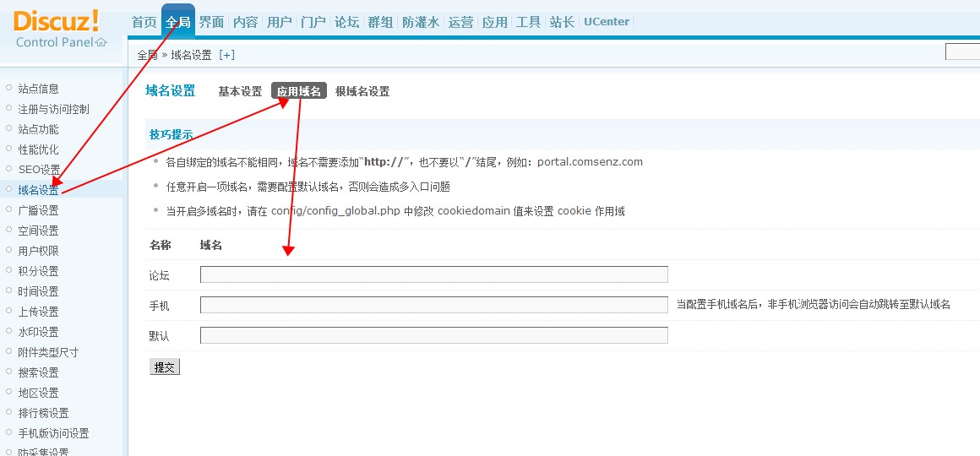Go to the 站长 menu
The width and height of the screenshot is (980, 456).
pyautogui.click(x=562, y=22)
